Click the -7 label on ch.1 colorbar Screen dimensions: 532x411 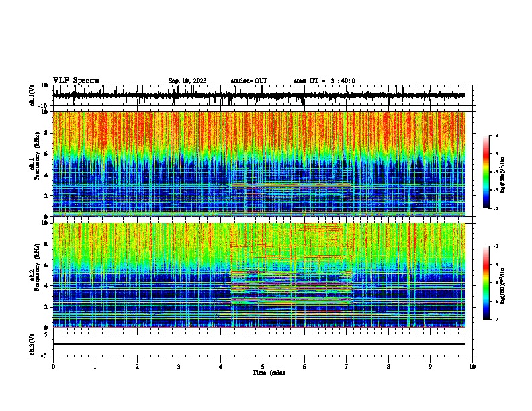[496, 208]
